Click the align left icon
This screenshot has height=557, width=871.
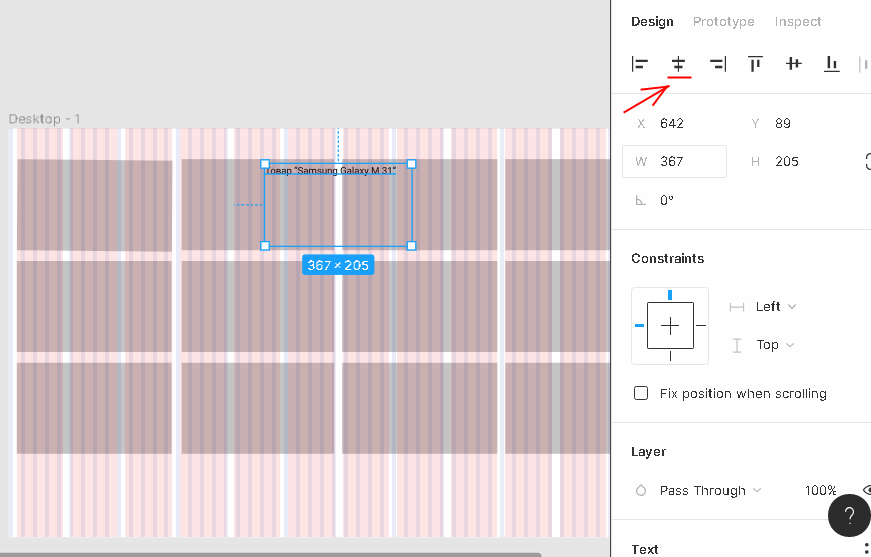click(x=640, y=64)
